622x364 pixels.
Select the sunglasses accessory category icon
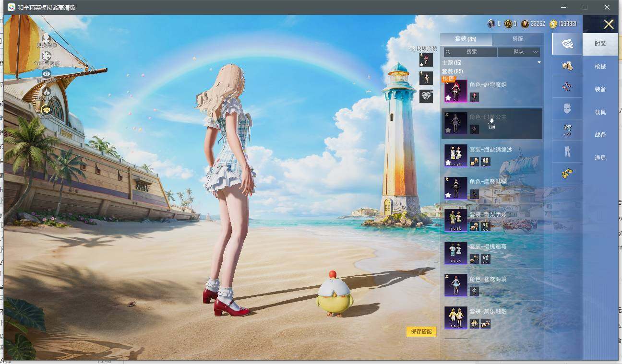coord(567,87)
